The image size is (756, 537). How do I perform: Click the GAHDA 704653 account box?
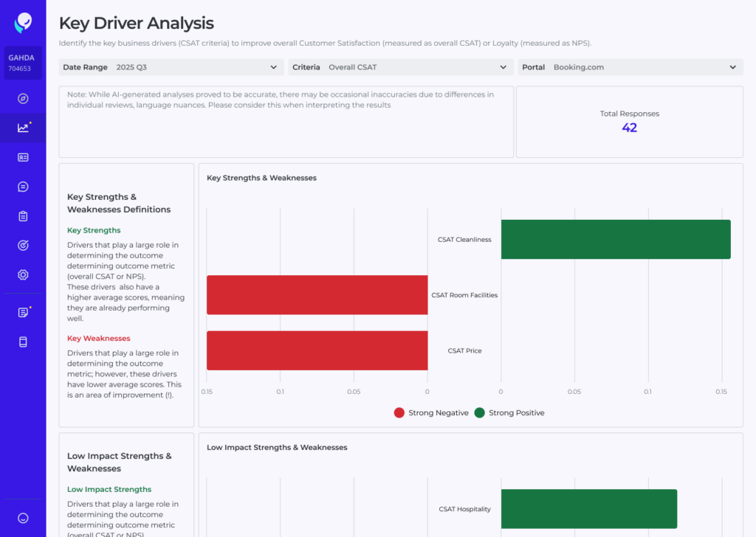(23, 63)
